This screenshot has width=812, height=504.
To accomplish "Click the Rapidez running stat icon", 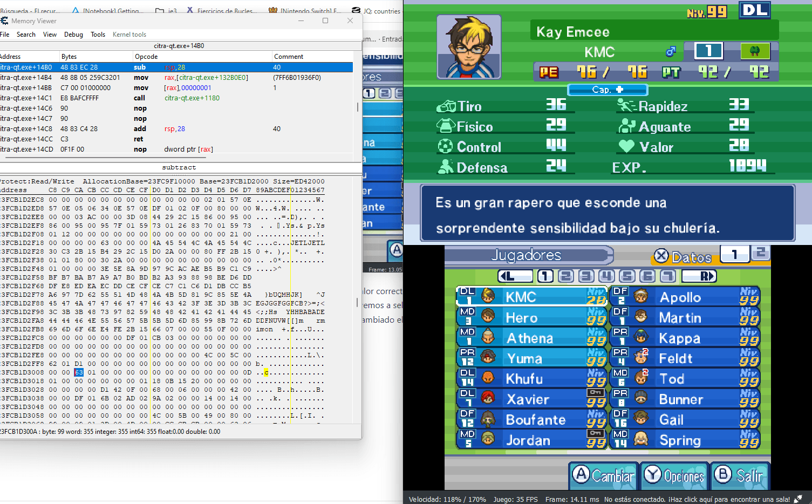I will pyautogui.click(x=627, y=106).
